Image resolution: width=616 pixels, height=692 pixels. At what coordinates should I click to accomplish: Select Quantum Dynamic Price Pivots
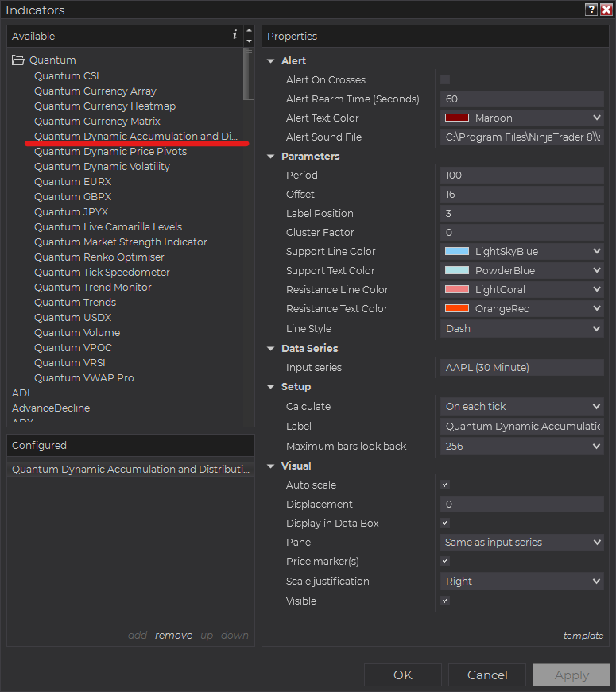pyautogui.click(x=110, y=152)
